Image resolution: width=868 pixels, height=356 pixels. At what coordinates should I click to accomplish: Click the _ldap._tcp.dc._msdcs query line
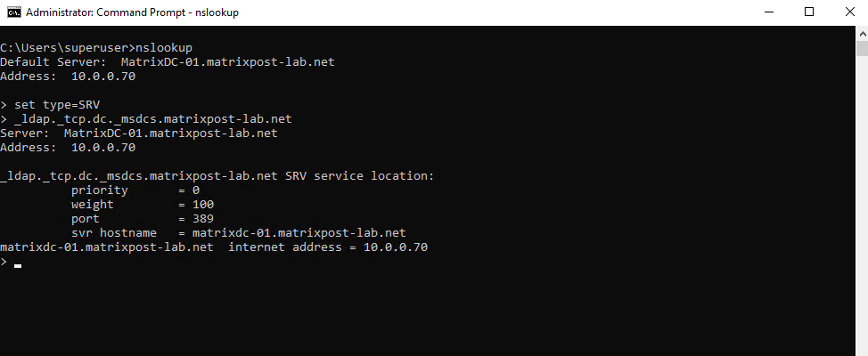click(x=146, y=119)
